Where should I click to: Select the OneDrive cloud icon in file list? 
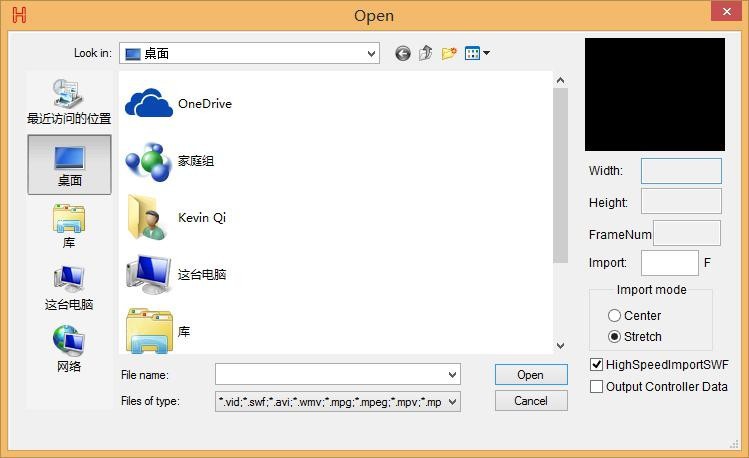coord(149,103)
